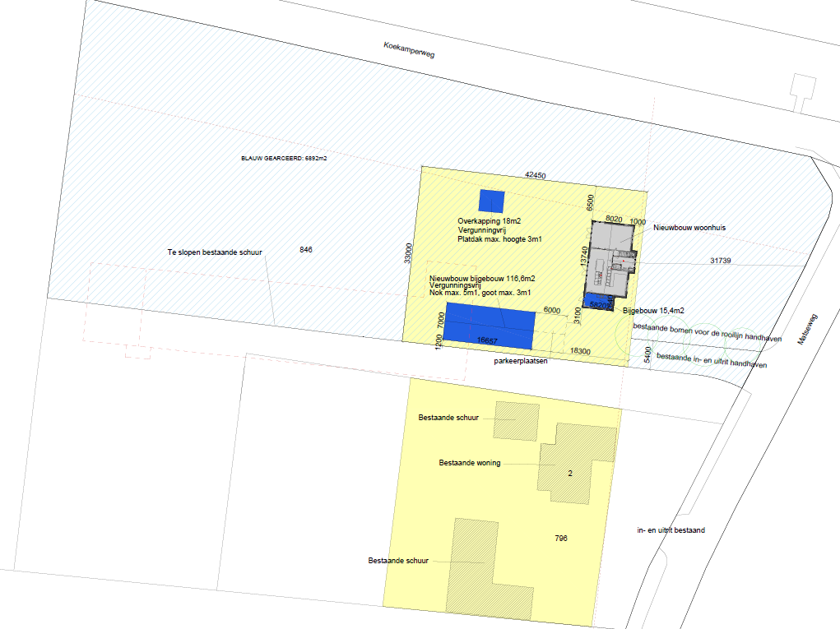The height and width of the screenshot is (629, 840).
Task: Select the parkeerplaatsen label
Action: click(x=521, y=361)
